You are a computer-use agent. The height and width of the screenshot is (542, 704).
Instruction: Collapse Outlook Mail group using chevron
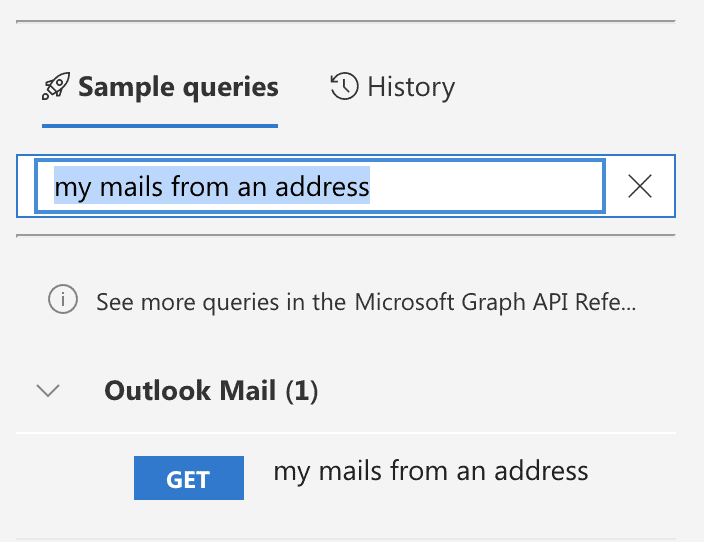click(x=48, y=390)
